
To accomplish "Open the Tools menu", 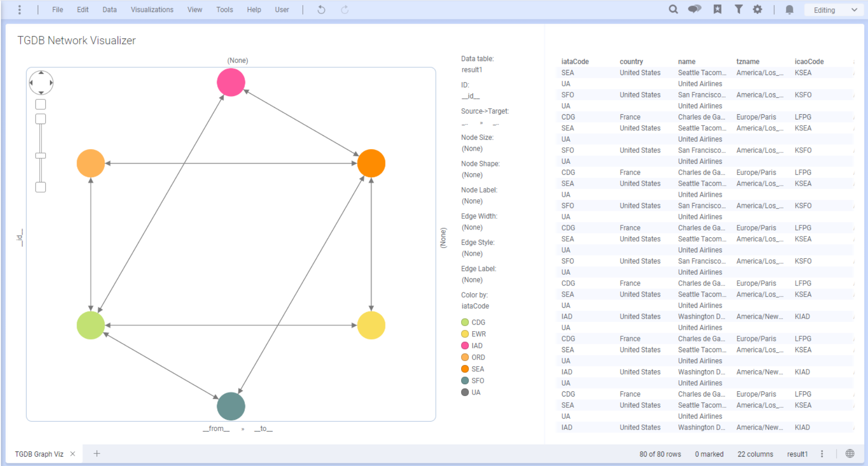I will point(224,10).
